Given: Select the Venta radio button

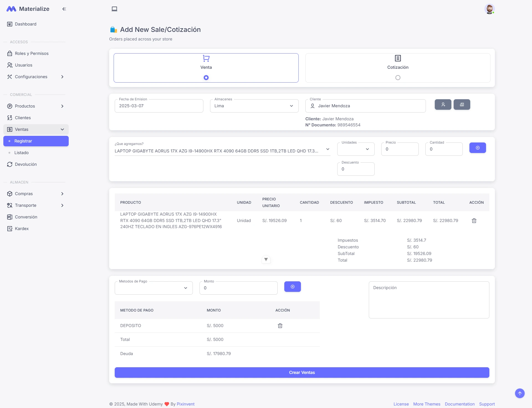Looking at the screenshot, I should tap(206, 78).
